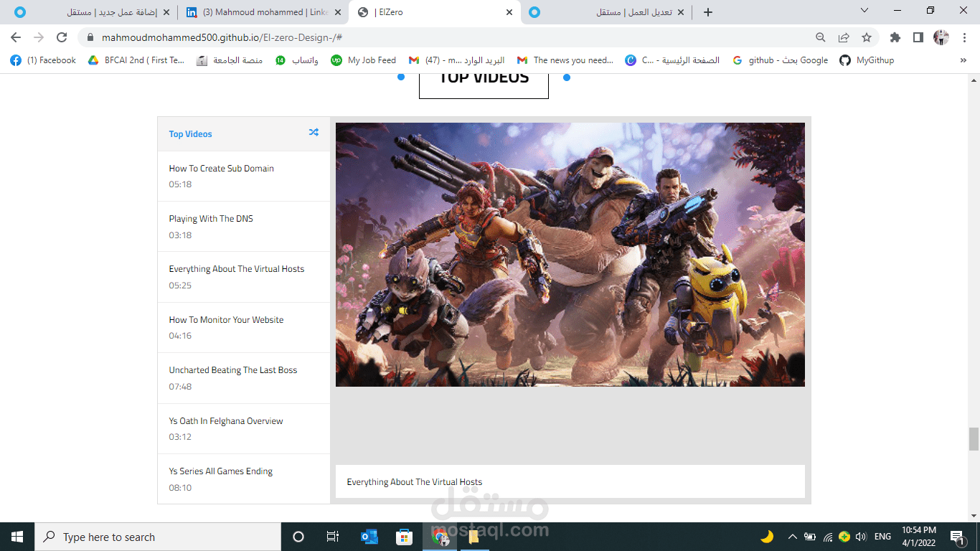Click the TOP VIDEOS section title box
This screenshot has width=980, height=551.
coord(484,85)
